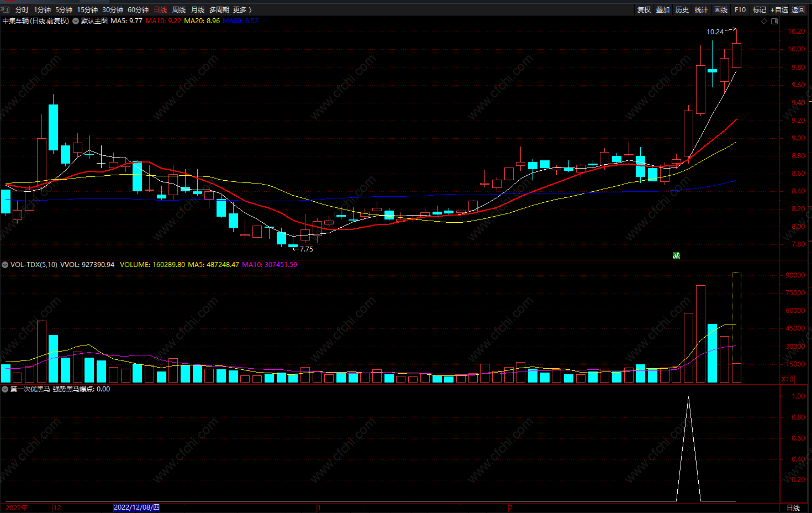Image resolution: width=812 pixels, height=513 pixels.
Task: Click the 中集车辆(日线.前复权) title
Action: pos(36,21)
